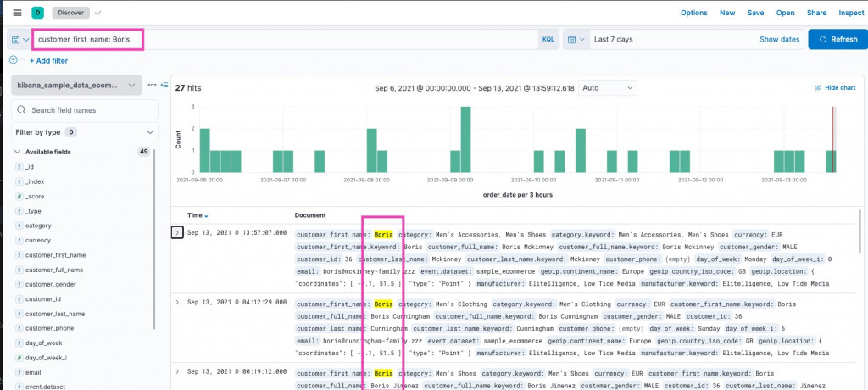This screenshot has height=390, width=868.
Task: Click the Search field names box
Action: coord(85,110)
